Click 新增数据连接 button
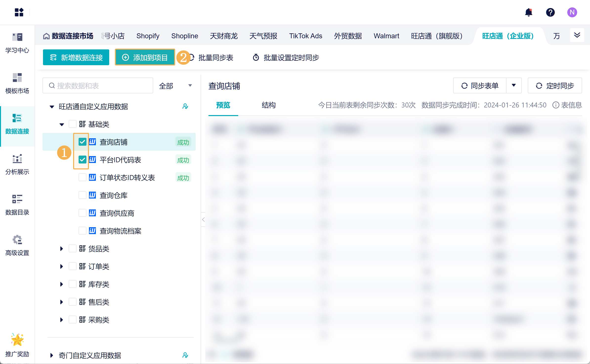Image resolution: width=590 pixels, height=364 pixels. (x=76, y=57)
